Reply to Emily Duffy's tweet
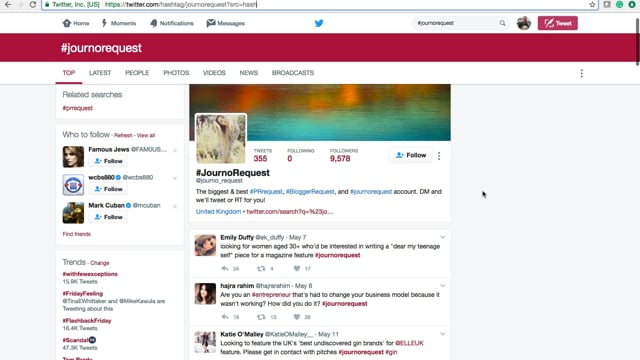 tap(225, 269)
